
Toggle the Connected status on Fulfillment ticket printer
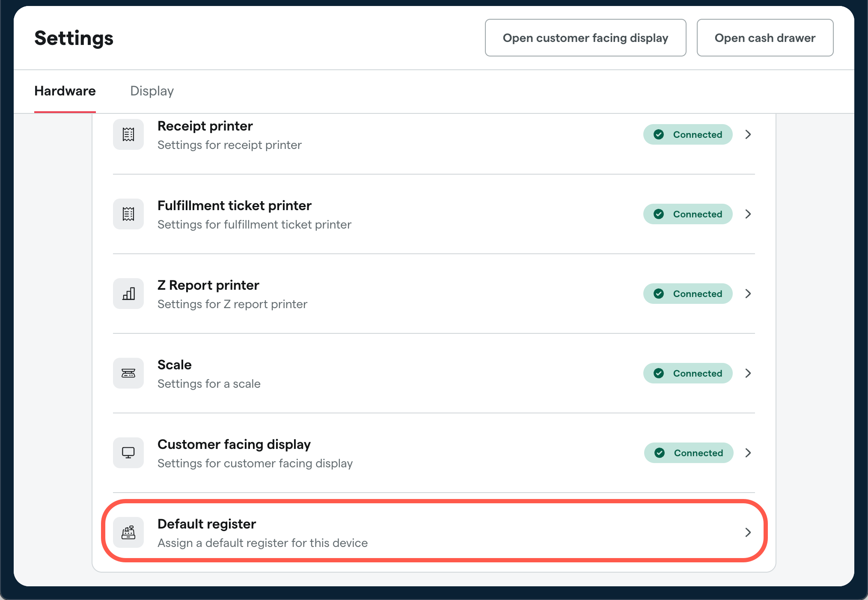(687, 214)
